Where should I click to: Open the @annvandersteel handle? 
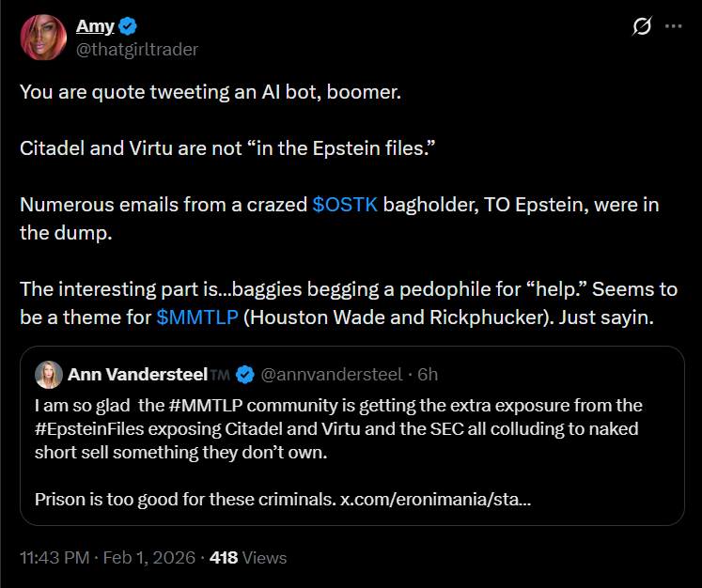pos(332,375)
